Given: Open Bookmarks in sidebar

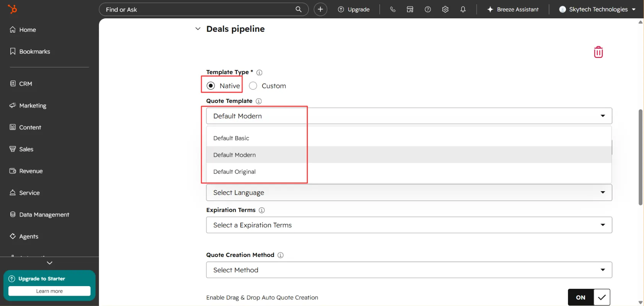Looking at the screenshot, I should pos(35,51).
